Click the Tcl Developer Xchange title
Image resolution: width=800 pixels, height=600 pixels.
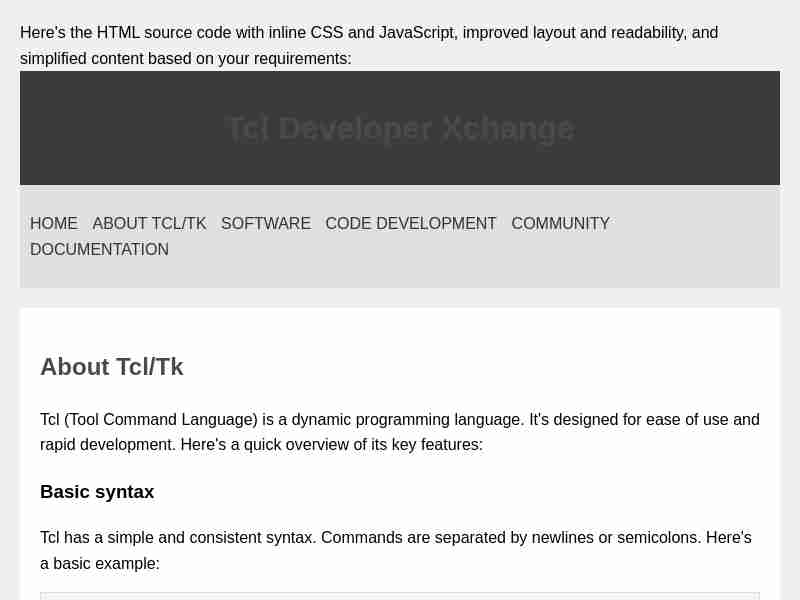(x=399, y=129)
